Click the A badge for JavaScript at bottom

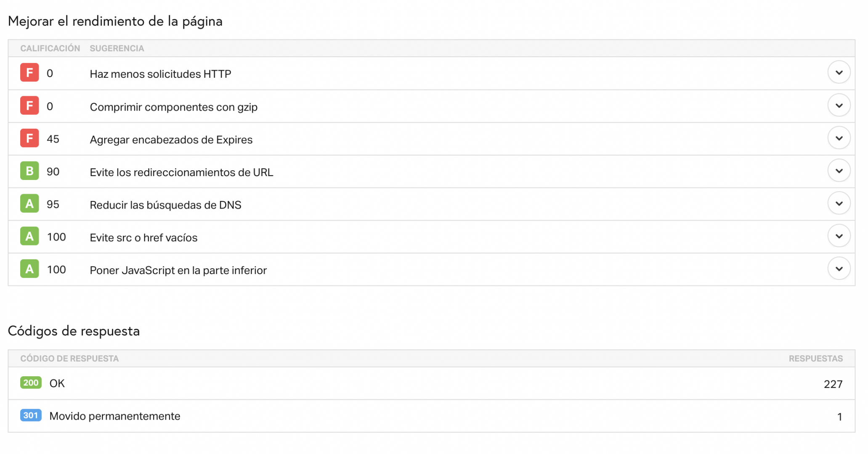(29, 269)
